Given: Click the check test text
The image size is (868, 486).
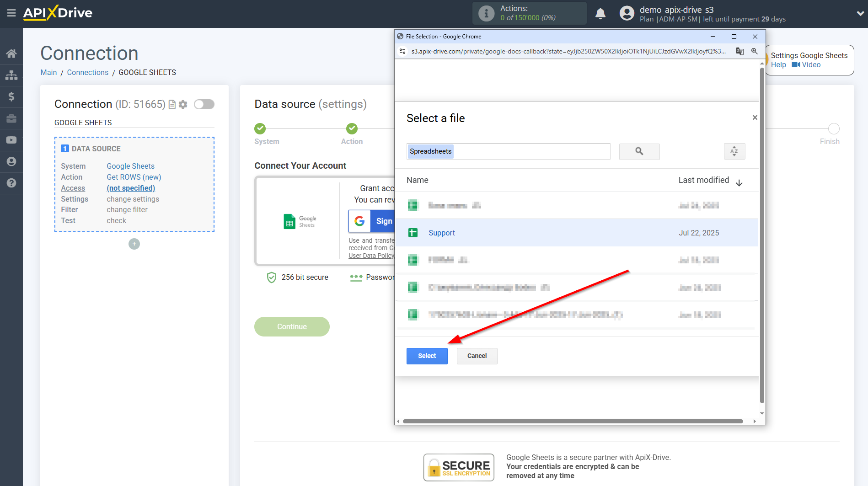Looking at the screenshot, I should [x=116, y=220].
